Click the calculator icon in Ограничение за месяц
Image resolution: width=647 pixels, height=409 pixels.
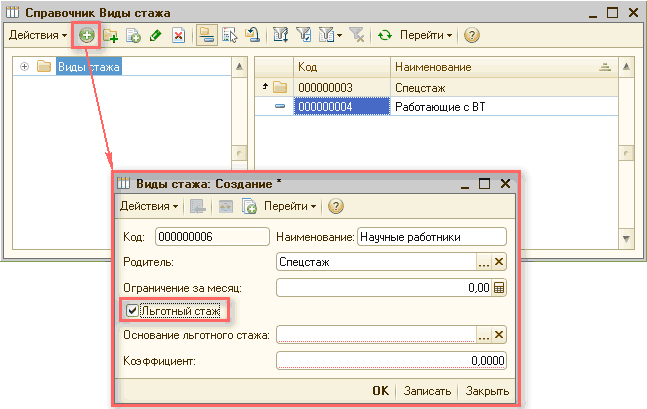[500, 287]
